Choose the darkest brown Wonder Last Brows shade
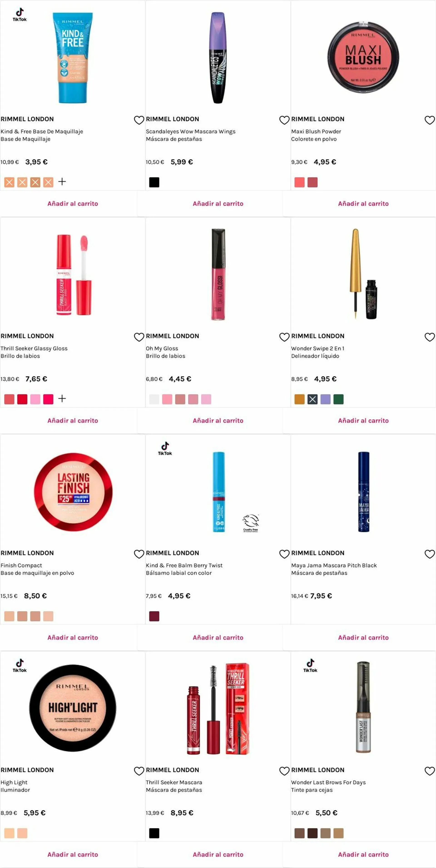The height and width of the screenshot is (868, 436). pyautogui.click(x=312, y=833)
